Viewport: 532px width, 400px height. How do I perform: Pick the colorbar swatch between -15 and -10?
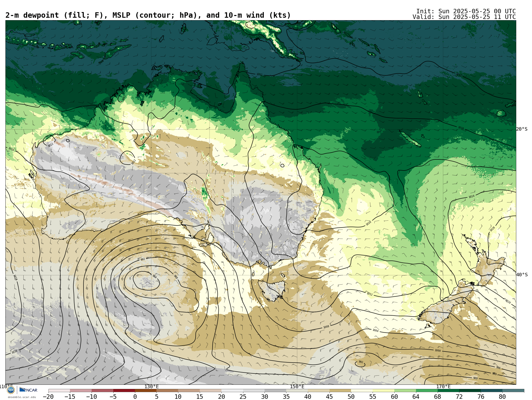pos(81,391)
